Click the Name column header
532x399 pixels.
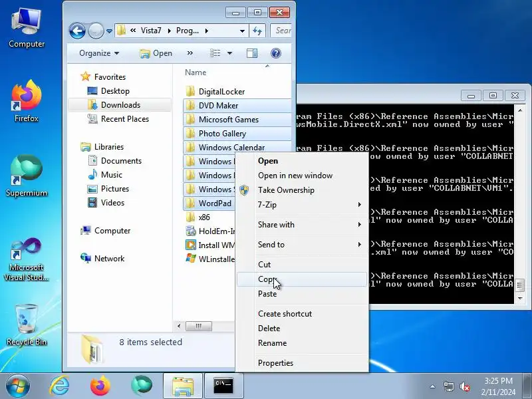click(x=196, y=72)
